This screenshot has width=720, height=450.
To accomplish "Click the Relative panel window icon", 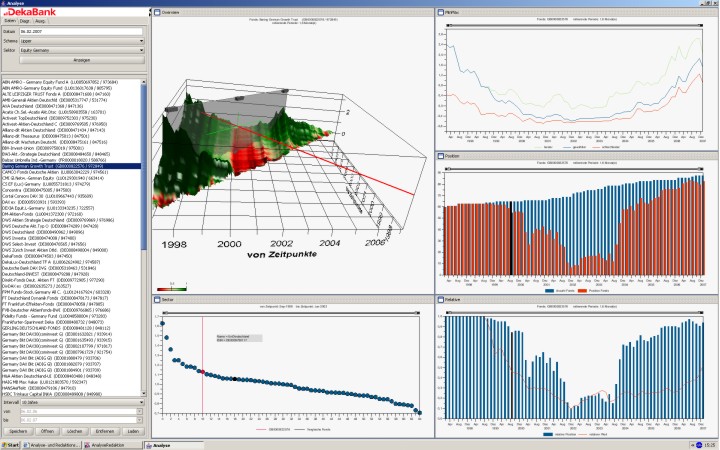I will [441, 299].
